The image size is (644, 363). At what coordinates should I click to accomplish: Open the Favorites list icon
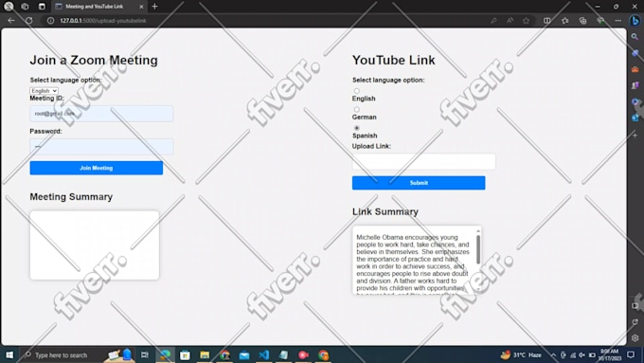point(565,21)
